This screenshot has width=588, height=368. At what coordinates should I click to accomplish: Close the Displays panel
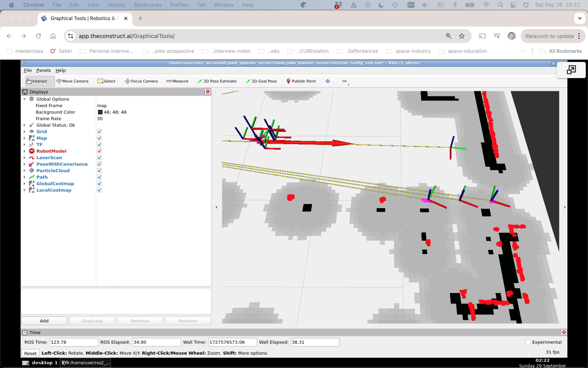(x=208, y=92)
